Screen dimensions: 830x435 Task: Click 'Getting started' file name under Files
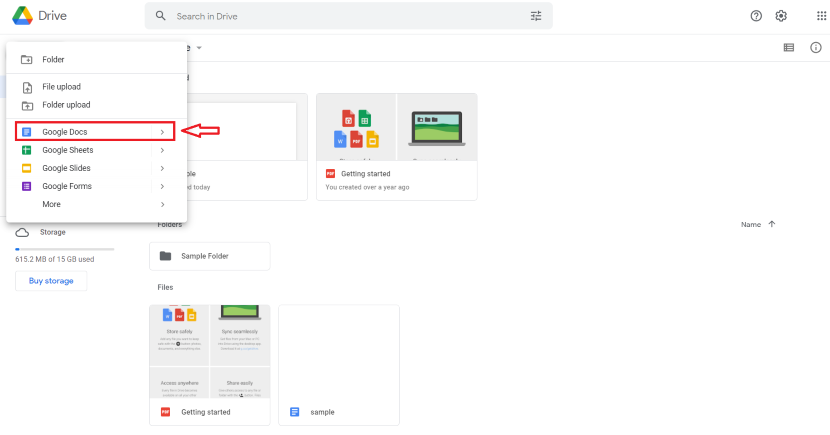coord(206,412)
